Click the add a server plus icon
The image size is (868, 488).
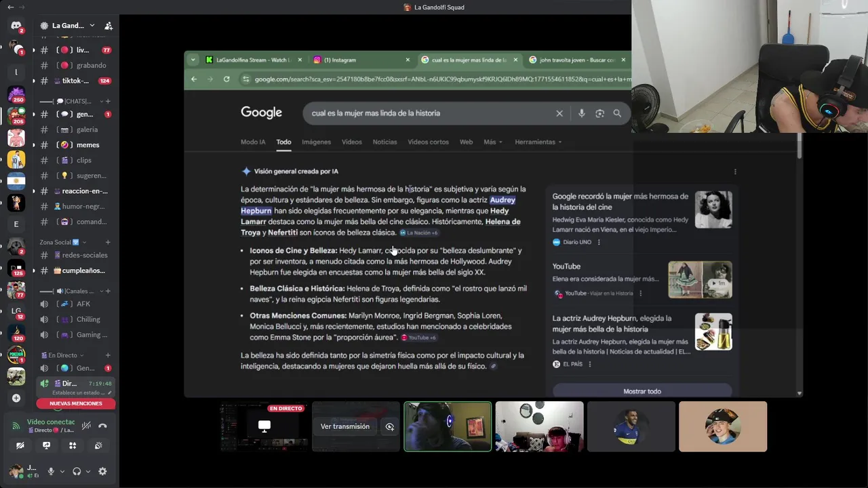click(16, 398)
